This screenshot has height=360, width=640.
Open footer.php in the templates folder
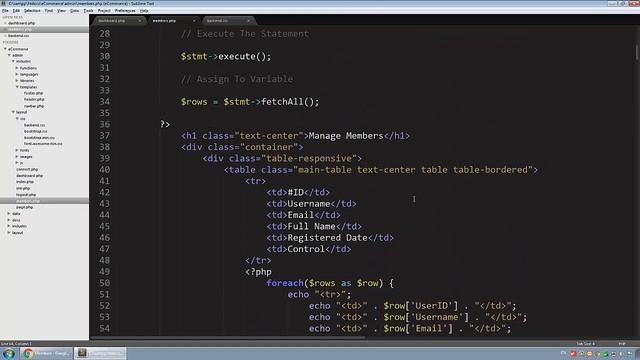point(33,93)
